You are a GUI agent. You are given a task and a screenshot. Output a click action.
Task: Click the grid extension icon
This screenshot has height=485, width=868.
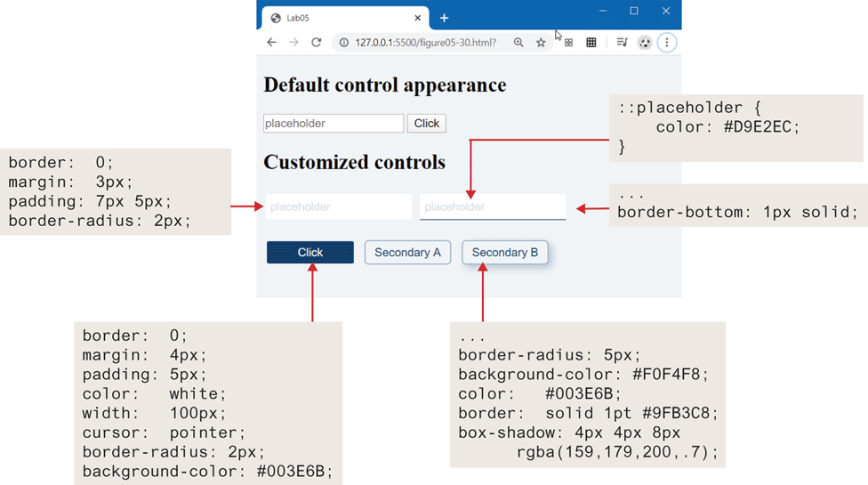click(591, 43)
